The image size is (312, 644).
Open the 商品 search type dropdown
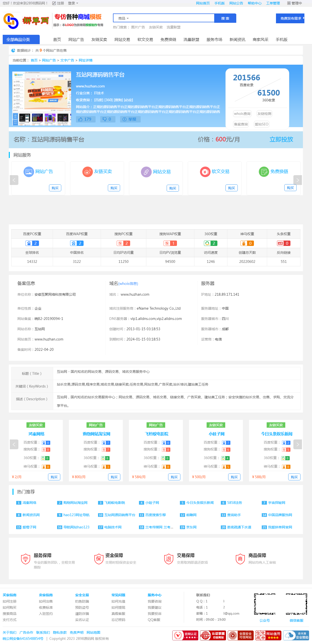(x=123, y=18)
